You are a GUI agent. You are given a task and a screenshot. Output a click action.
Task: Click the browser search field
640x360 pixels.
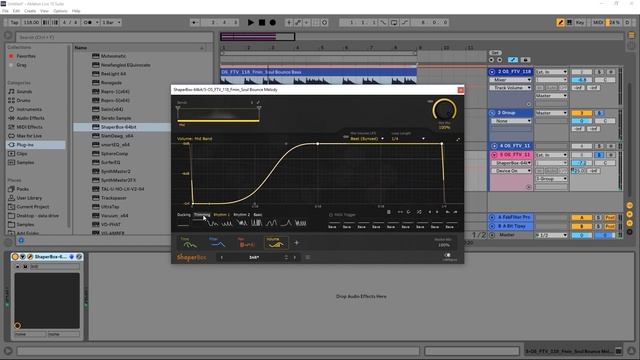click(x=114, y=37)
